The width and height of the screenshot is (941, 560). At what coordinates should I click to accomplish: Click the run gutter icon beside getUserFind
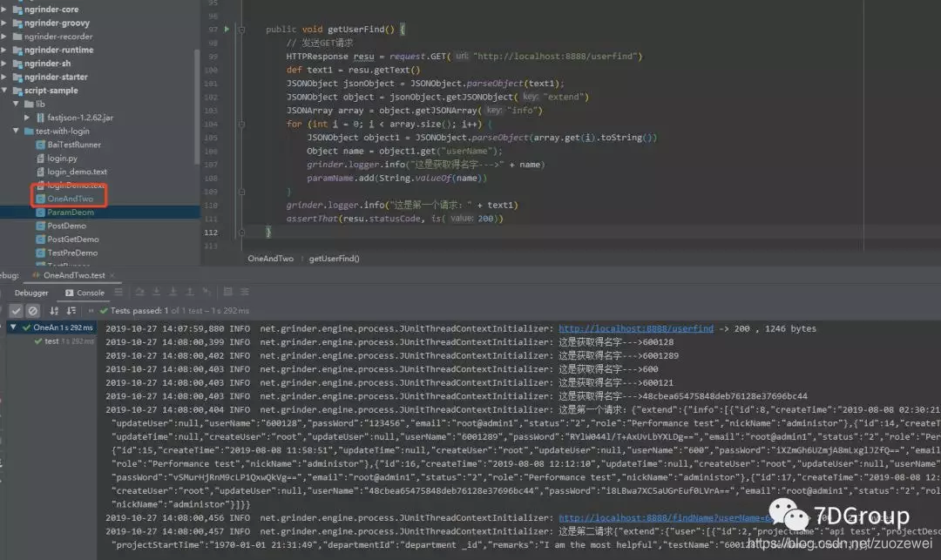pyautogui.click(x=227, y=29)
